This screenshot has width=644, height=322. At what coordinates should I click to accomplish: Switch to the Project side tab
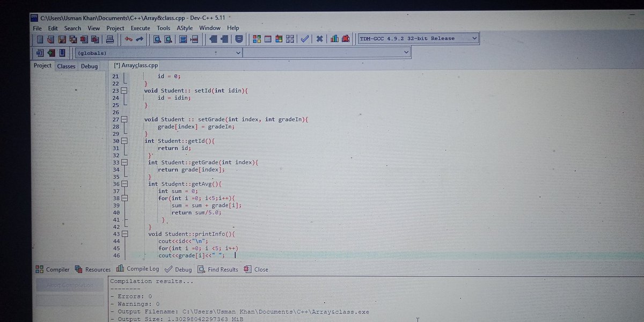(x=42, y=65)
